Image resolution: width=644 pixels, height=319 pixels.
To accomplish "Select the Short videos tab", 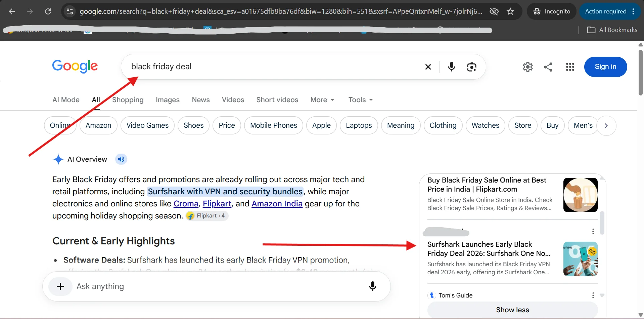I will [277, 100].
